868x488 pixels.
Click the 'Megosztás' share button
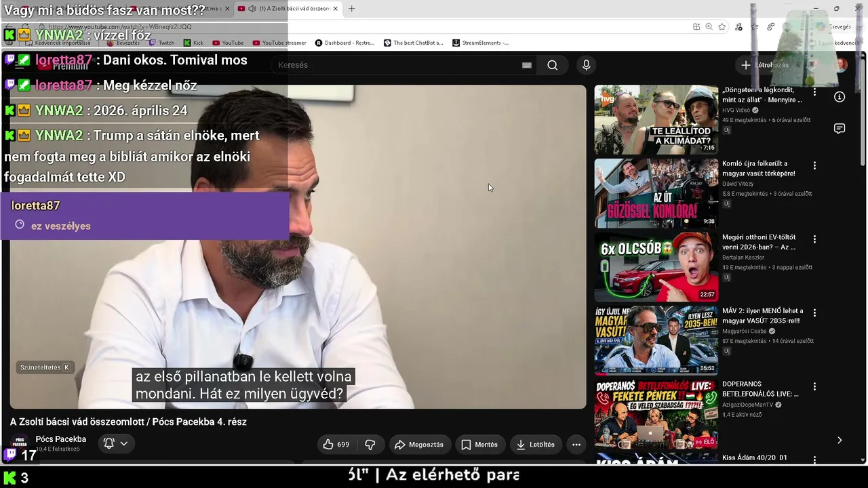click(x=419, y=445)
